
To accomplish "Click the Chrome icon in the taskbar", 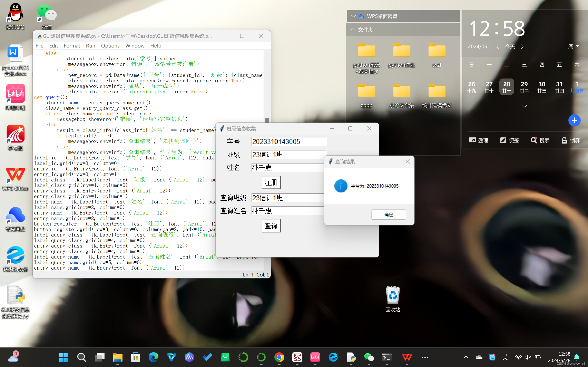I will tap(279, 357).
